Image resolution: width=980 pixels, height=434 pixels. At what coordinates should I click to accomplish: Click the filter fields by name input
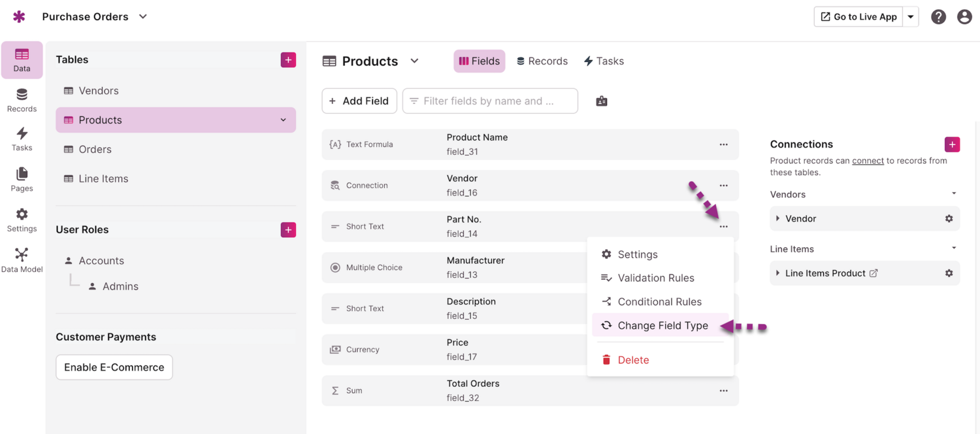click(490, 101)
